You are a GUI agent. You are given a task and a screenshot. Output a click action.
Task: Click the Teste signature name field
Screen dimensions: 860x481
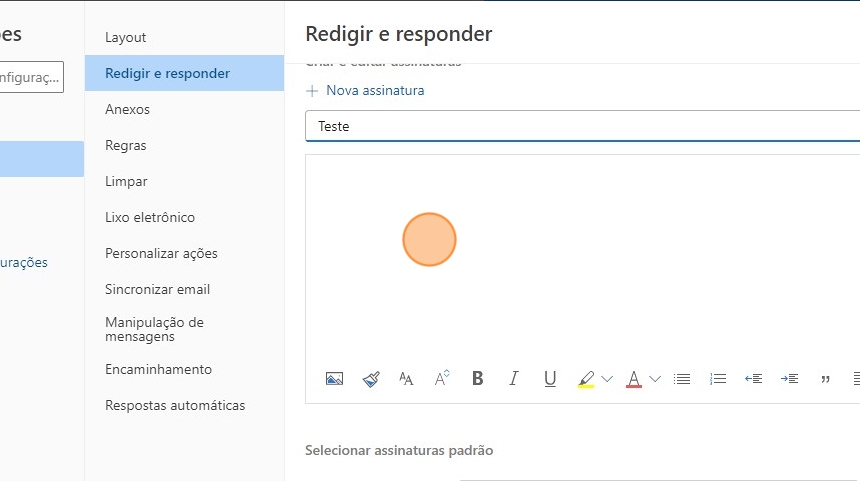(x=580, y=127)
